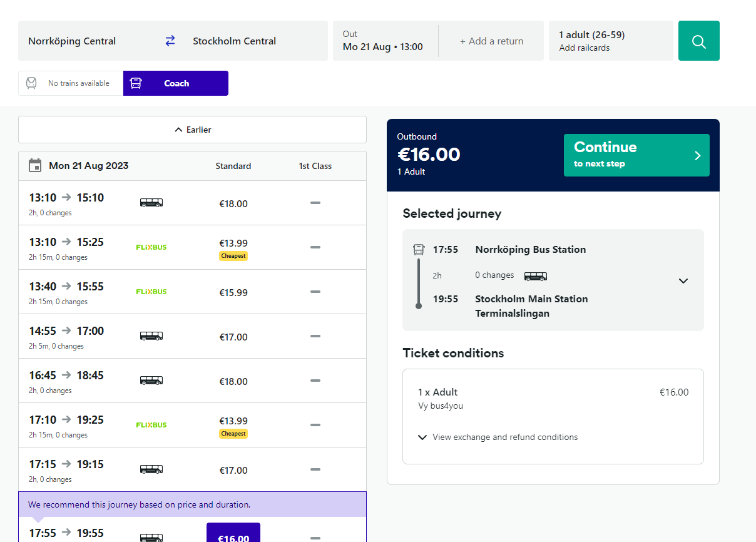Screen dimensions: 756x542
Task: Click the FlixBus logo on 17:10 to 19:25 journey
Action: click(151, 425)
